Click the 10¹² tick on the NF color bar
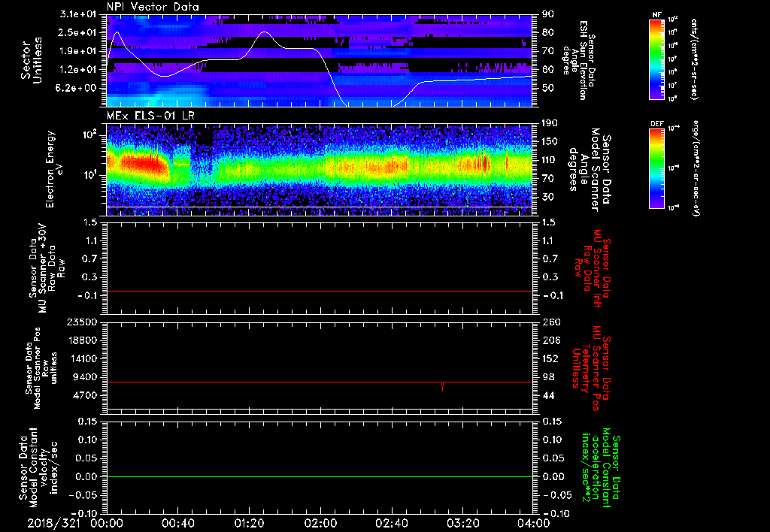Image resolution: width=770 pixels, height=532 pixels. pyautogui.click(x=673, y=20)
